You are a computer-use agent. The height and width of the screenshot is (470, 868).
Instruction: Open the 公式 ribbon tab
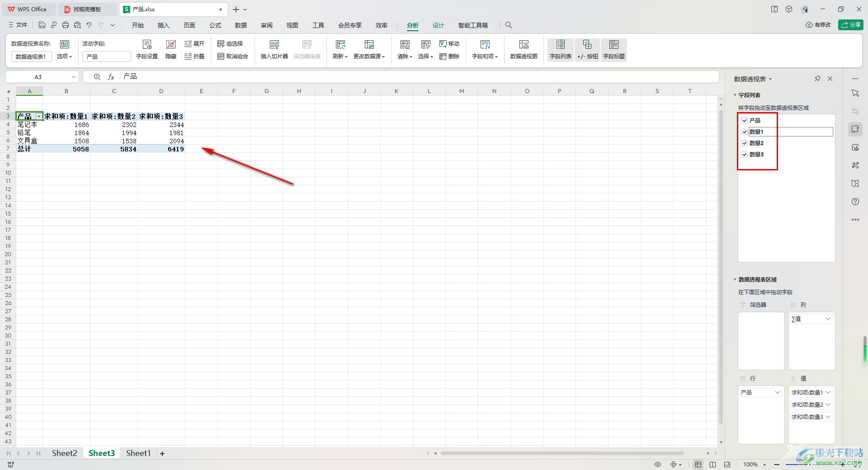coord(215,25)
